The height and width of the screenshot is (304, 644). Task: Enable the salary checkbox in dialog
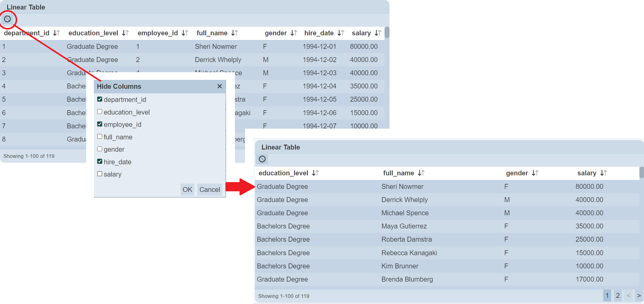click(100, 174)
